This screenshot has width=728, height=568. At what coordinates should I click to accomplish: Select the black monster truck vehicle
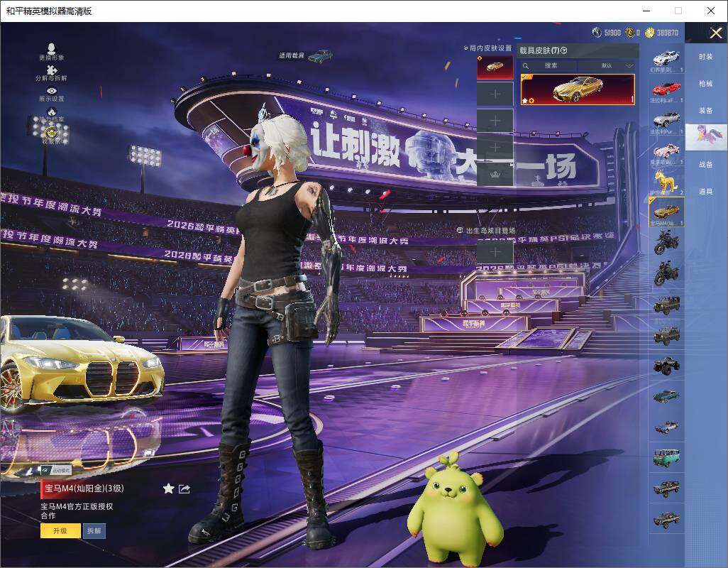[667, 366]
